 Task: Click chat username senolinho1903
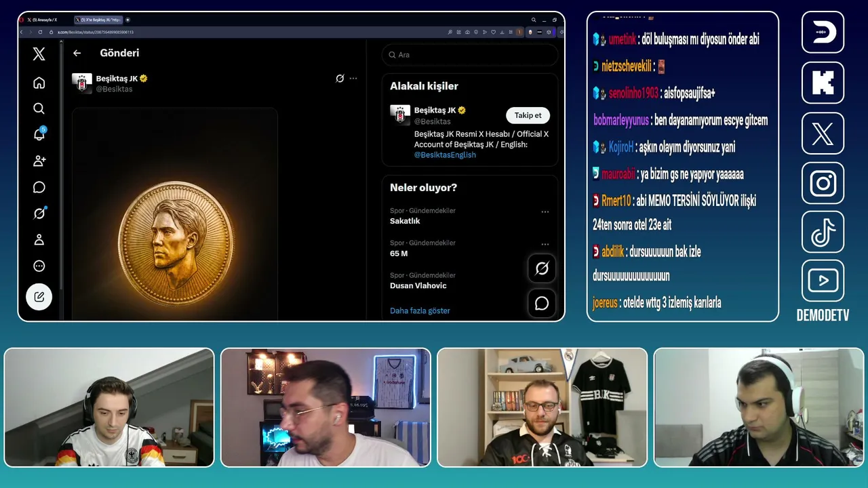point(633,93)
